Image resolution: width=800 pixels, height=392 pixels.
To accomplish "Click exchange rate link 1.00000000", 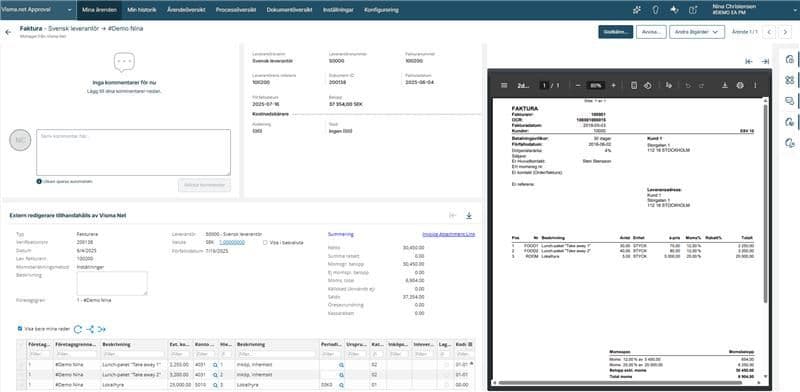I will click(232, 242).
